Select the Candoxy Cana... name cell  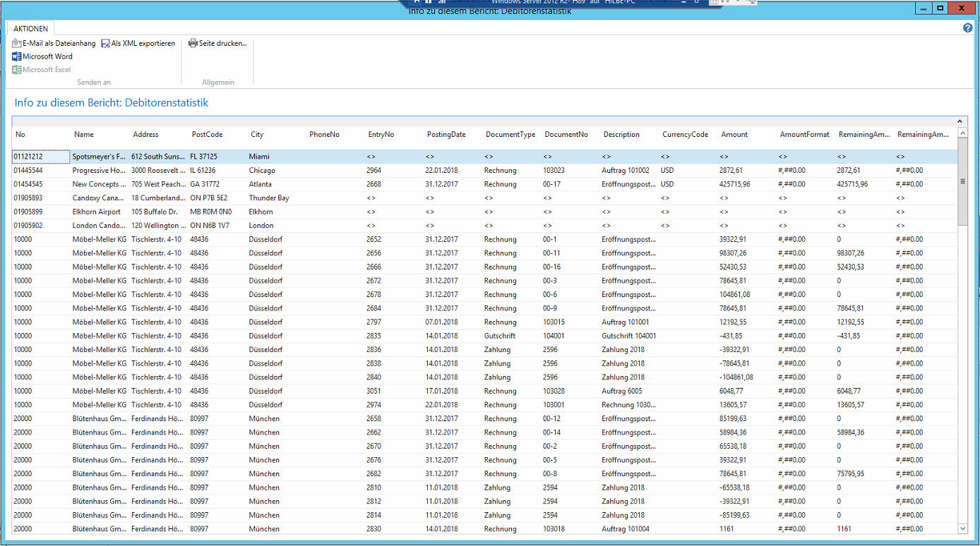[100, 198]
